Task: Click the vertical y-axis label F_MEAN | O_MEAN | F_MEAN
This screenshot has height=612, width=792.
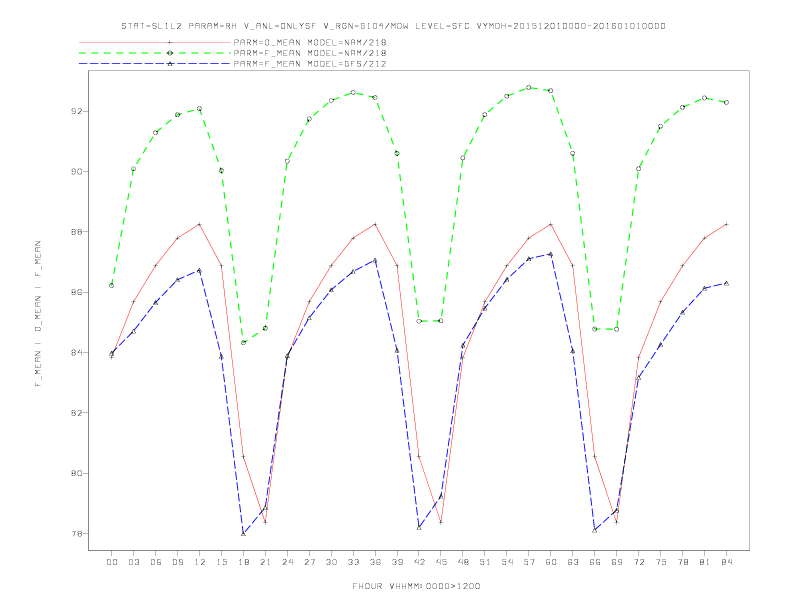Action: tap(38, 314)
